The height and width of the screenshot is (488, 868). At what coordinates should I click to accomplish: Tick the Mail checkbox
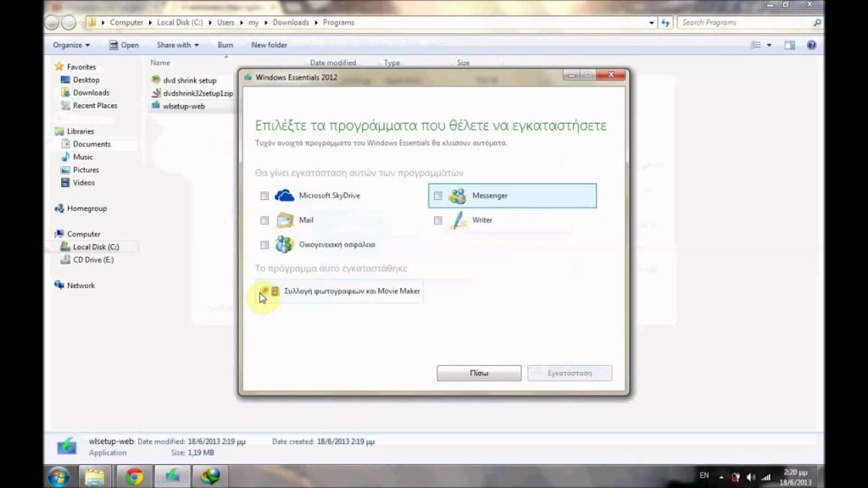(x=264, y=220)
